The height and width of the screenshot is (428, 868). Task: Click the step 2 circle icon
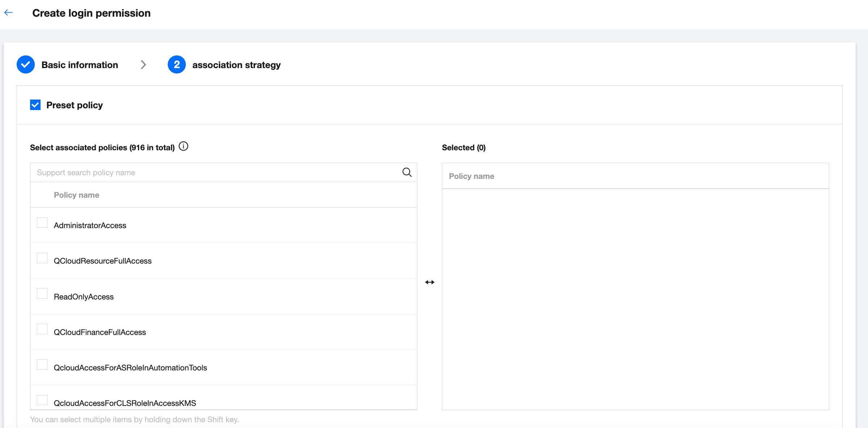point(177,65)
